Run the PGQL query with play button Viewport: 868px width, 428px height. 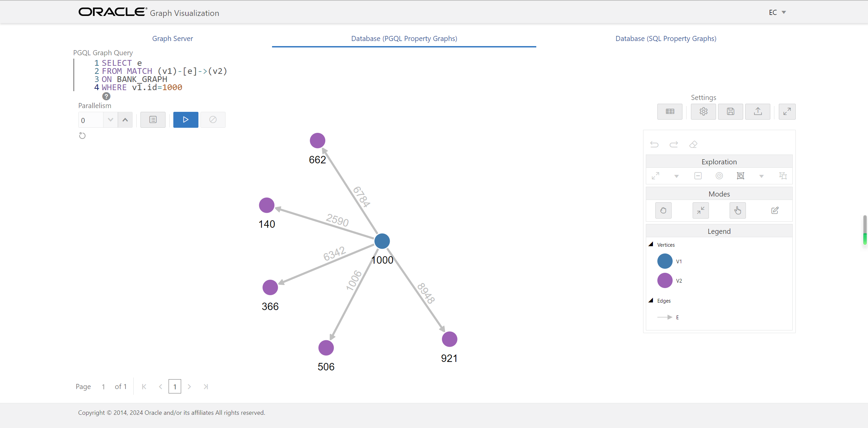(186, 120)
